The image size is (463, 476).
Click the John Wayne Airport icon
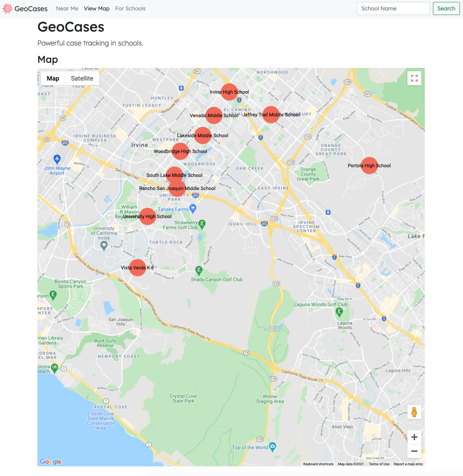click(57, 159)
